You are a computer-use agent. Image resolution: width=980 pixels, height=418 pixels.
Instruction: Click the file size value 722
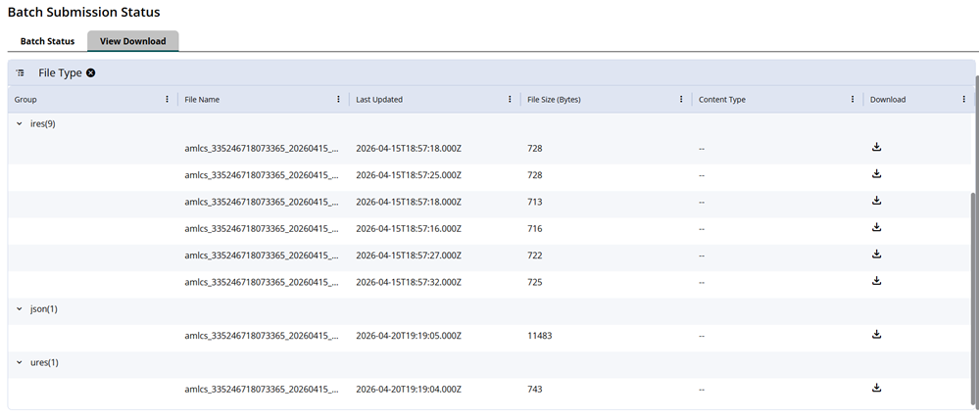click(535, 255)
